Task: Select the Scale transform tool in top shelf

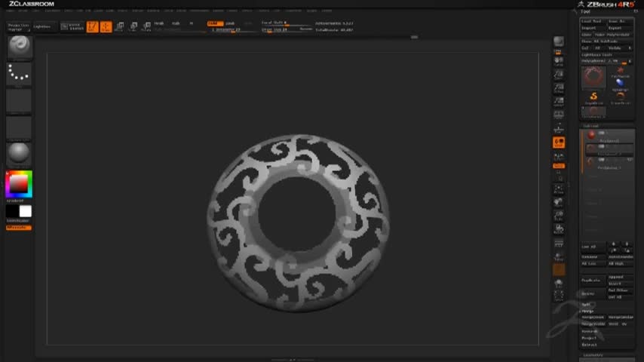Action: 133,27
